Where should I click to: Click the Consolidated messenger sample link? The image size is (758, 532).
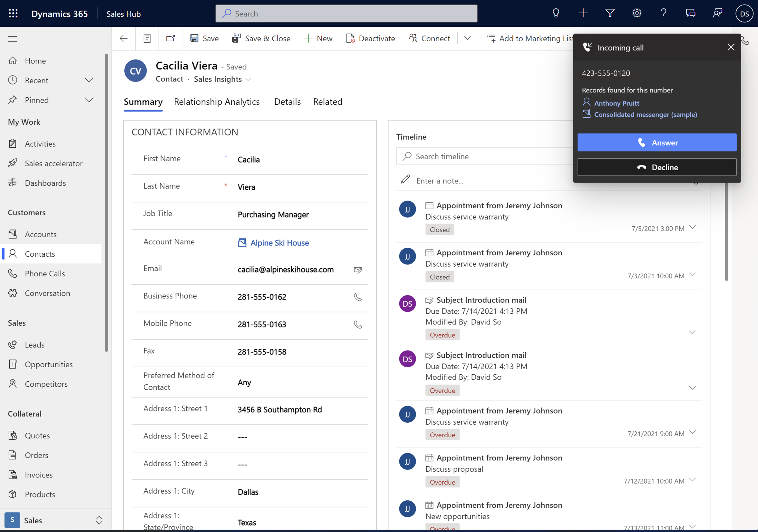coord(645,114)
